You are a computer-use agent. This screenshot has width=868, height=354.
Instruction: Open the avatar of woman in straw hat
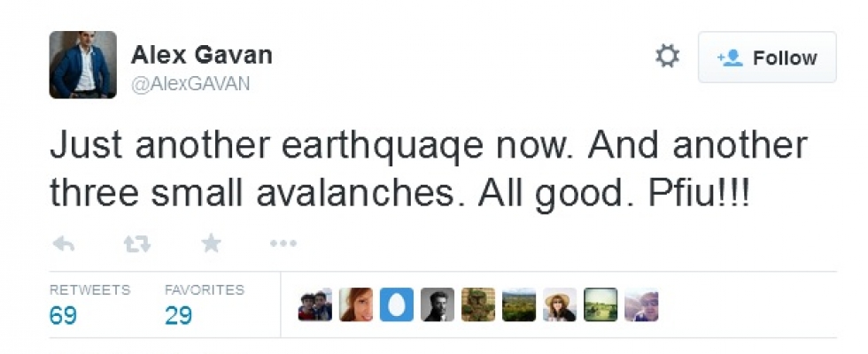click(560, 305)
